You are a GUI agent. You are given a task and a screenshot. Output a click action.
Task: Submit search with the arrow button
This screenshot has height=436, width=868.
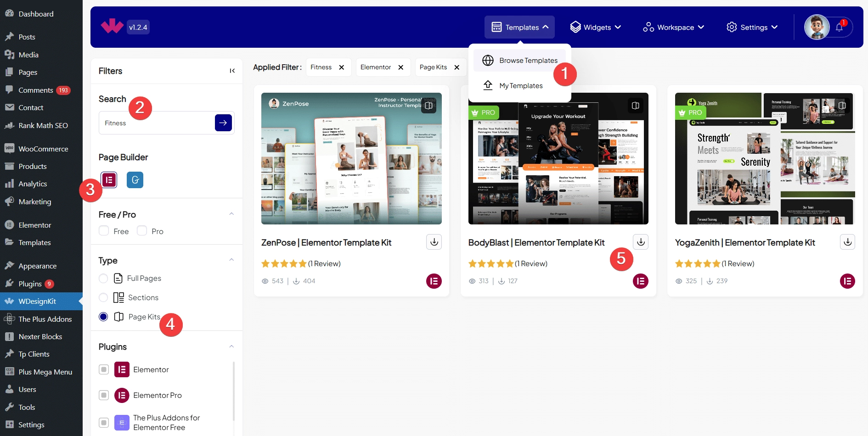point(223,123)
